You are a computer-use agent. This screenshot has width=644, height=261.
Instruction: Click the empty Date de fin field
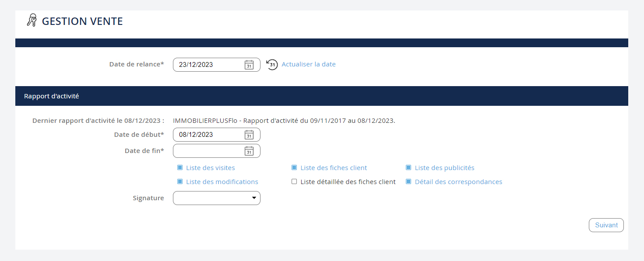tap(208, 151)
